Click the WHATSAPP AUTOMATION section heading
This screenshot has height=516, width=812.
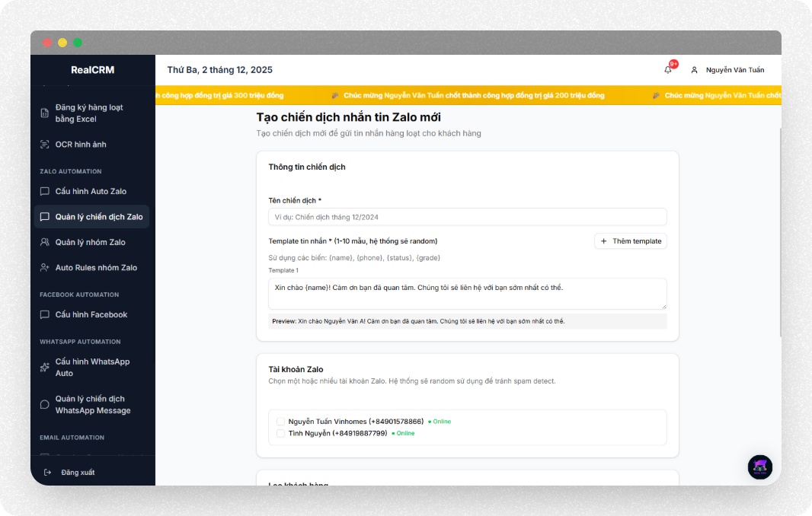tap(80, 342)
